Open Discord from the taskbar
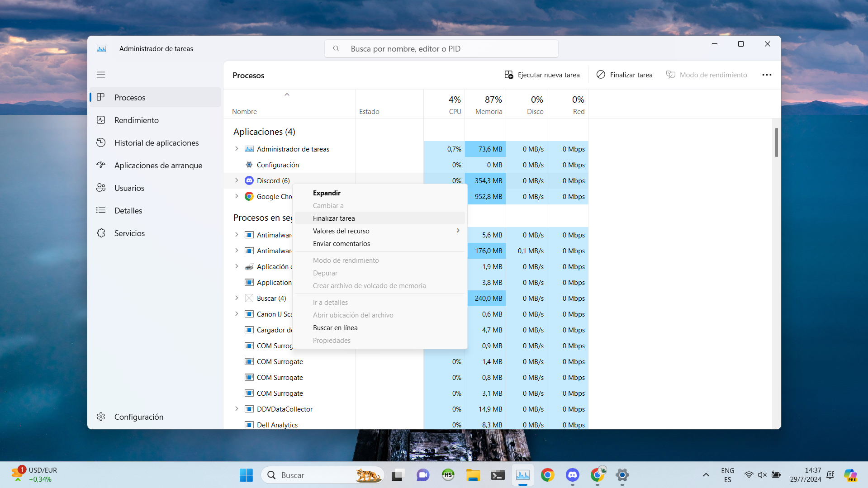This screenshot has height=488, width=868. pyautogui.click(x=573, y=475)
